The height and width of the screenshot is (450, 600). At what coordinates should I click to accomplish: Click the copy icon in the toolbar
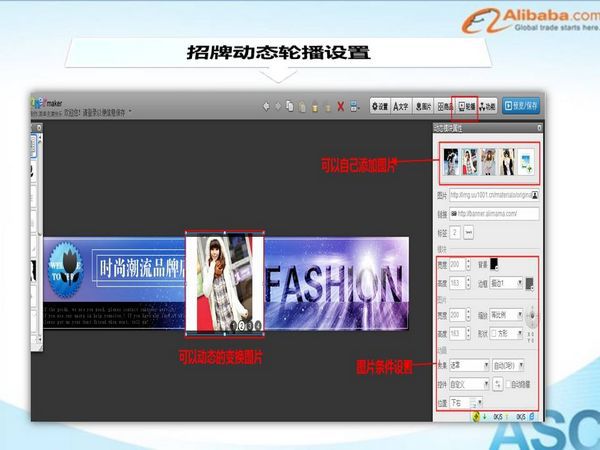click(290, 106)
